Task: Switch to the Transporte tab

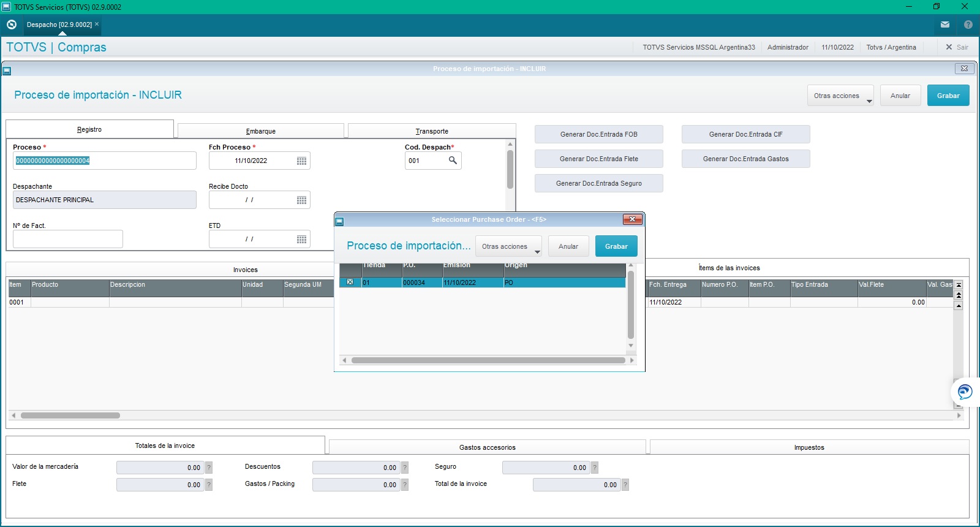Action: tap(432, 131)
